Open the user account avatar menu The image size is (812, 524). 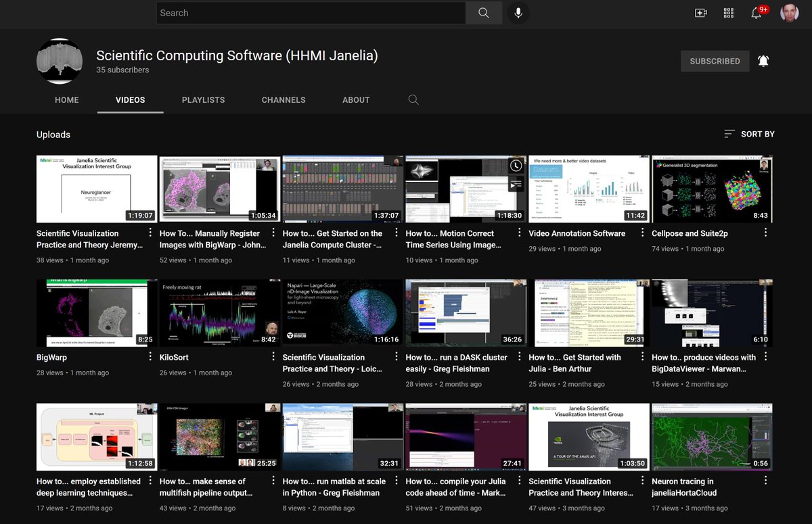pyautogui.click(x=790, y=13)
